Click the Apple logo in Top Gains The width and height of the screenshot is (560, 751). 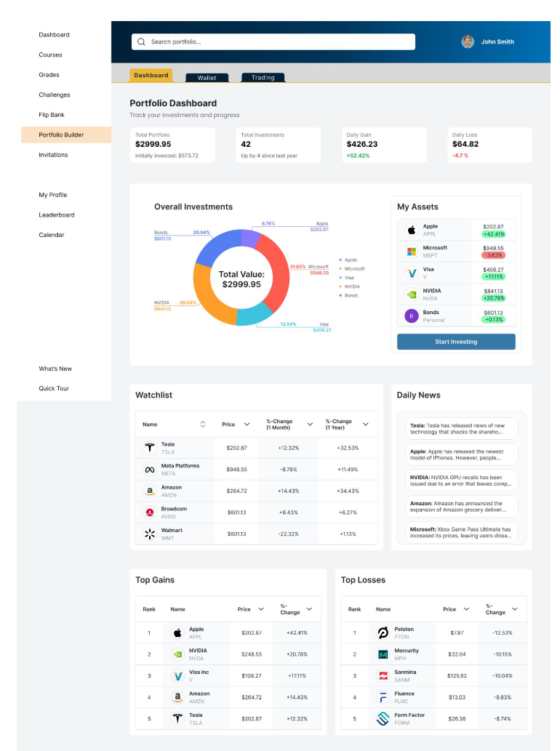tap(177, 632)
